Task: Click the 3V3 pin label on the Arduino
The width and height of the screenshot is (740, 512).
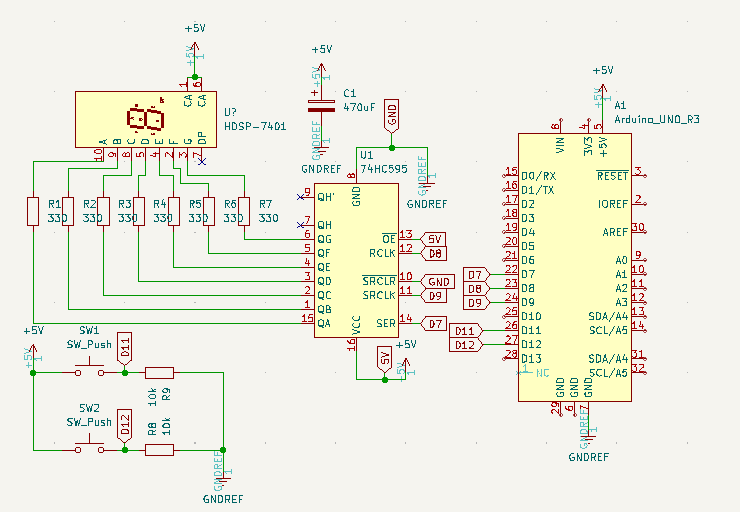Action: point(588,146)
